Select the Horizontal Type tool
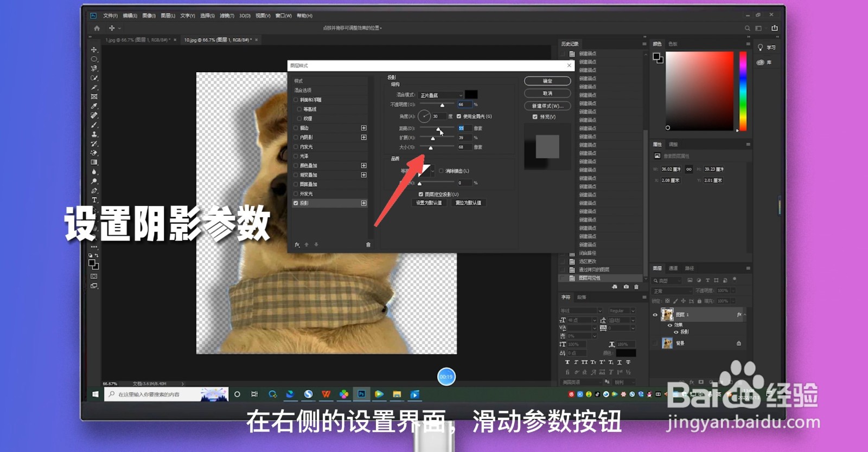The image size is (868, 452). pos(94,200)
